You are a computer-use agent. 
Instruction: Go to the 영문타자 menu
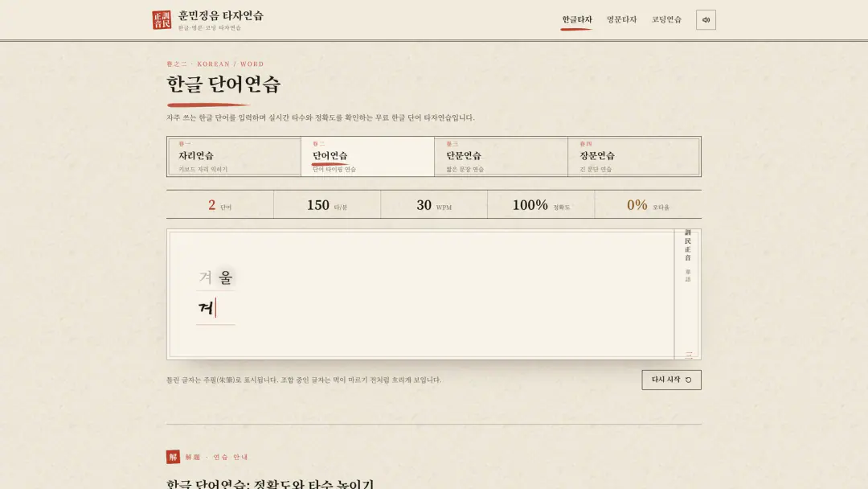pos(621,19)
